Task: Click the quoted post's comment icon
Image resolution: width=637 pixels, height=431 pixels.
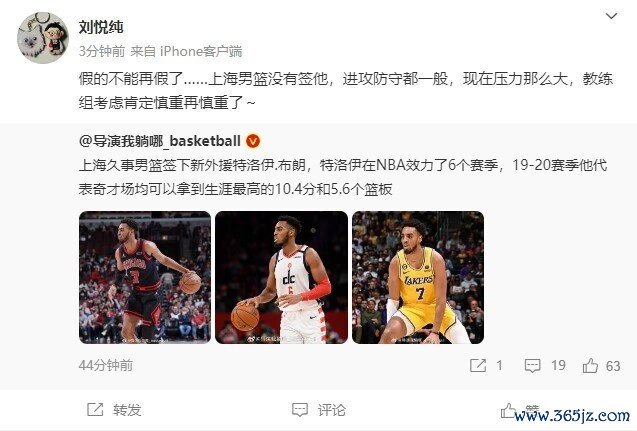Action: coord(532,365)
